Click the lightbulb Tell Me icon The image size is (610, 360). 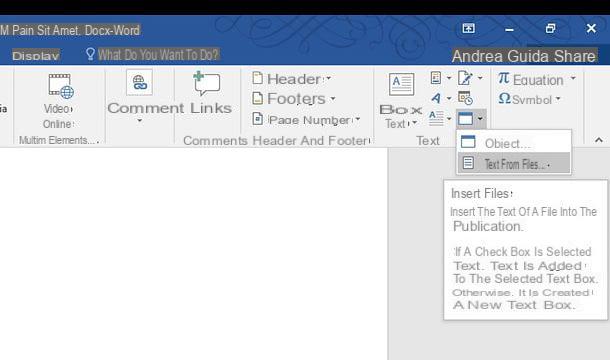(90, 54)
